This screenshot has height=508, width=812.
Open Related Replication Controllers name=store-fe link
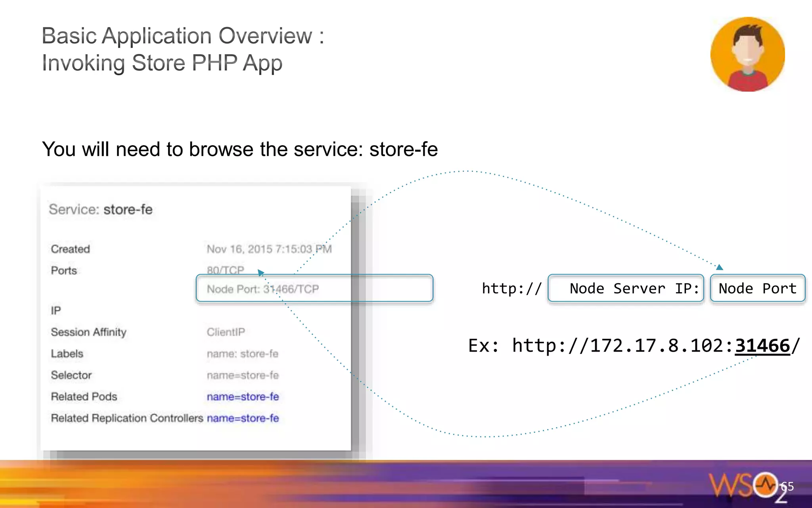(243, 418)
